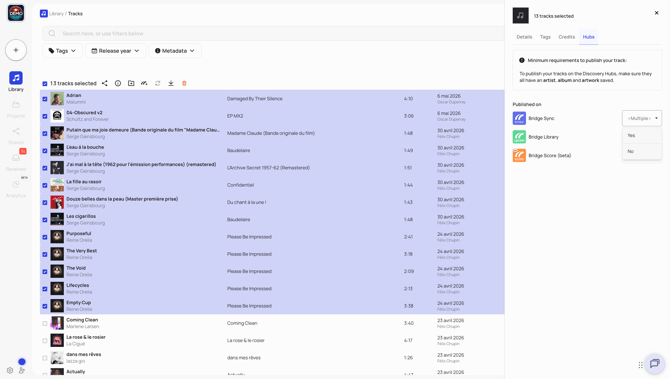Open the Shared sidebar section
Image resolution: width=670 pixels, height=379 pixels.
coord(16,136)
